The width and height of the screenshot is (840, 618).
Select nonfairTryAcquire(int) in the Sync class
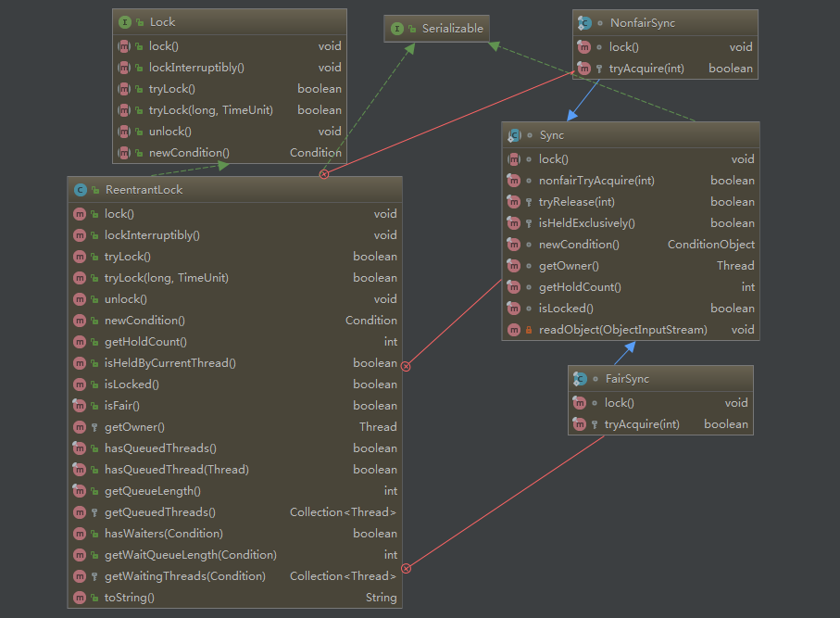tap(596, 181)
